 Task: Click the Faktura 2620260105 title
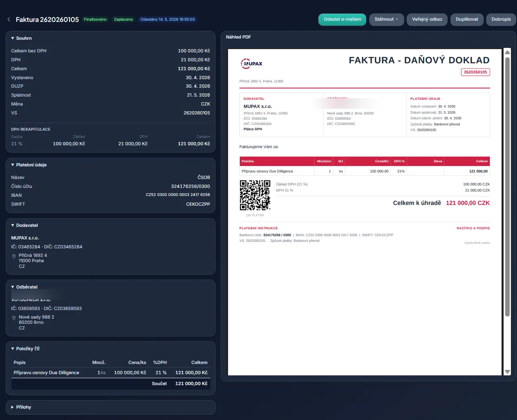(47, 19)
